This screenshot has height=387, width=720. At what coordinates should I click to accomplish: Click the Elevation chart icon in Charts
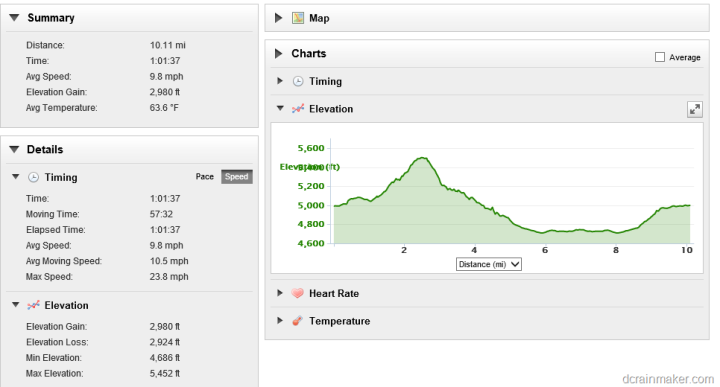point(298,109)
